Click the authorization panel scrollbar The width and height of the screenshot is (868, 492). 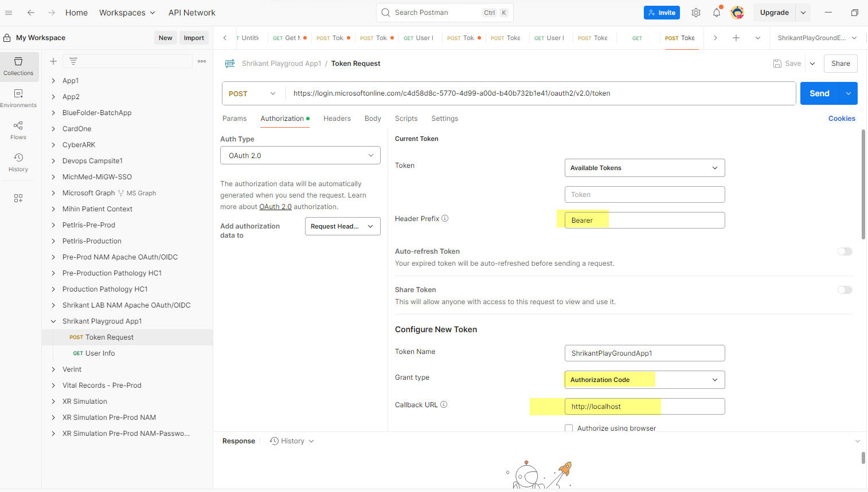point(863,184)
